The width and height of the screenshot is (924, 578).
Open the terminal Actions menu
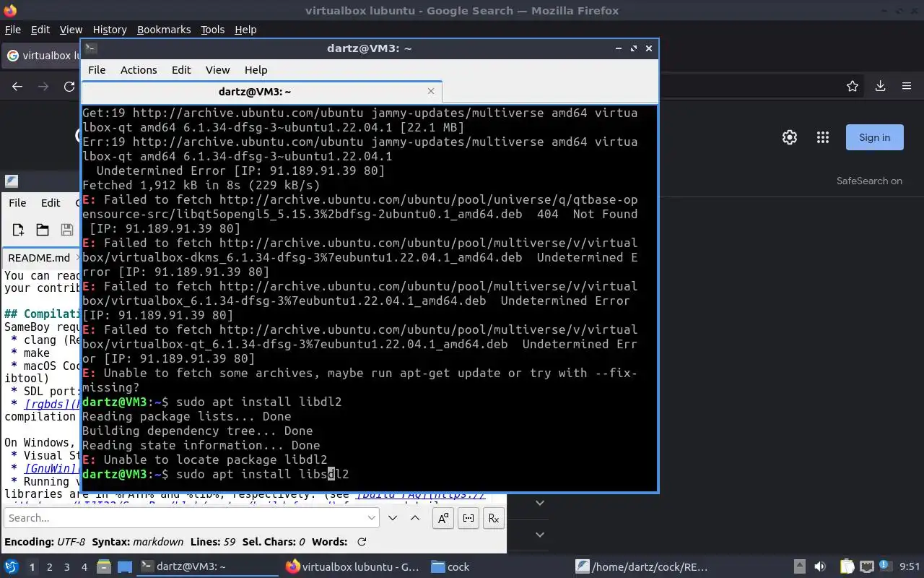pos(139,70)
